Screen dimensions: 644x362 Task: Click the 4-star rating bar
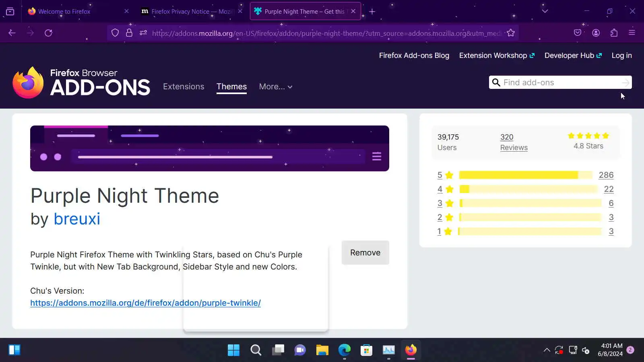(x=528, y=189)
